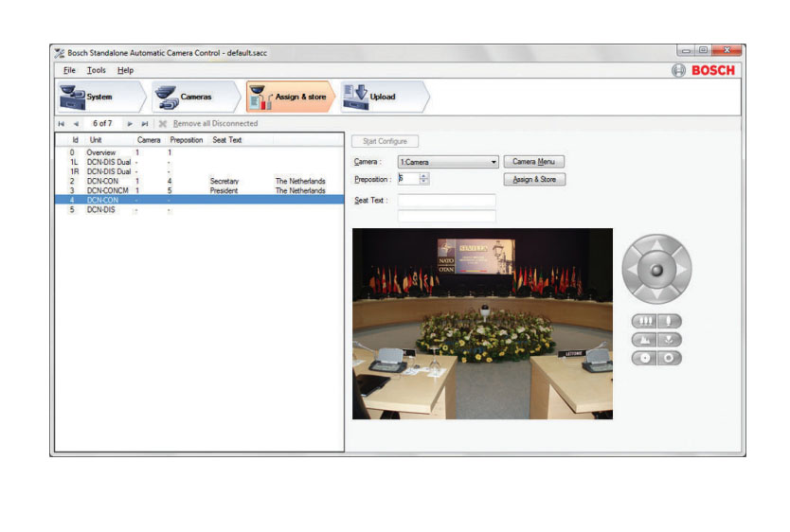790x532 pixels.
Task: Jump to the last record in navigator
Action: pyautogui.click(x=145, y=124)
